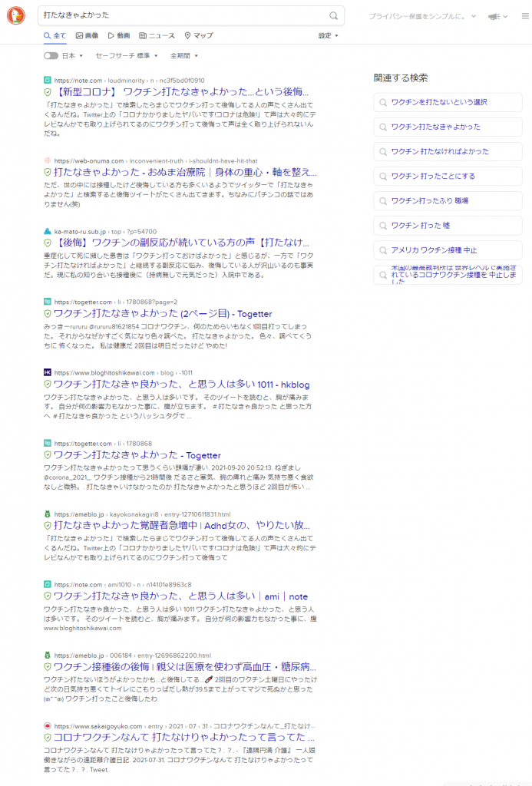Viewport: 532px width, 786px height.
Task: Switch to the ニュース tab
Action: 157,35
